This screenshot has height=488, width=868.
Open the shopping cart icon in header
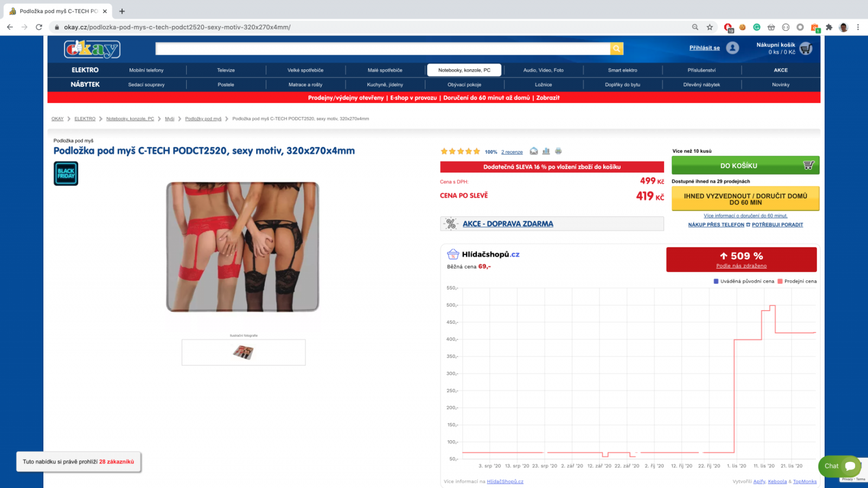point(806,49)
